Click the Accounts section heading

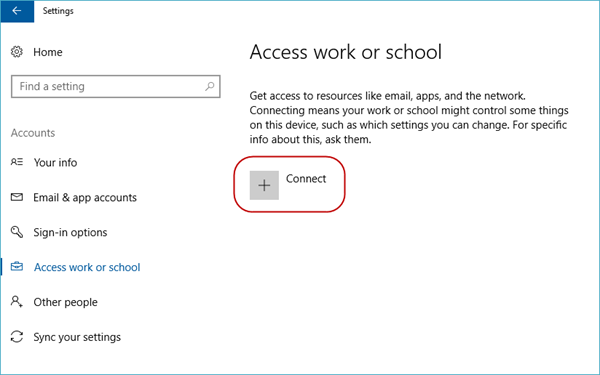click(33, 133)
